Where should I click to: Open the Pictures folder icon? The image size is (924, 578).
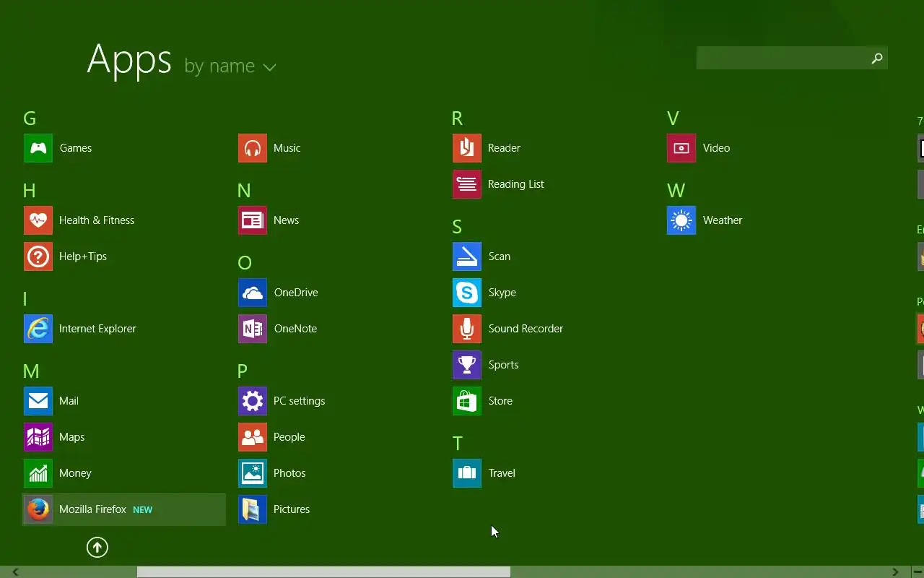tap(253, 509)
